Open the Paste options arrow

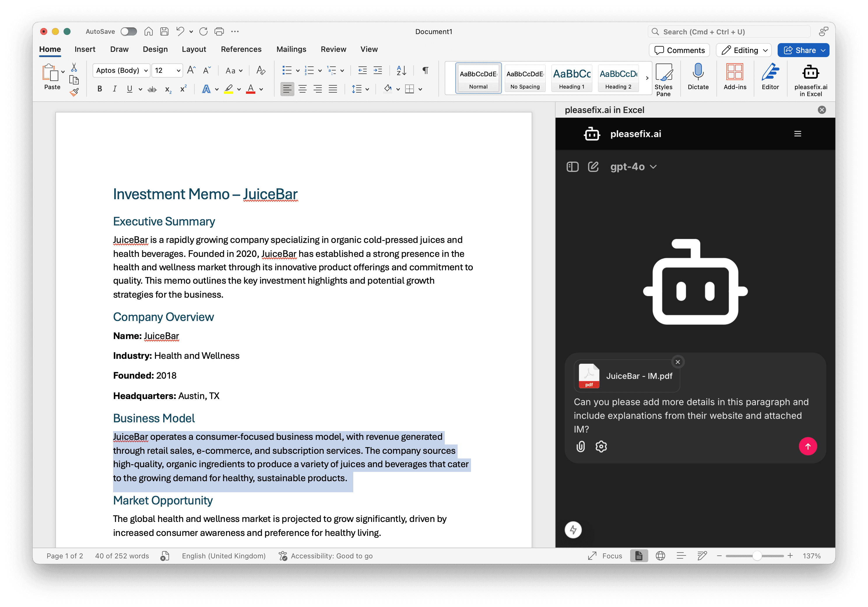click(x=63, y=72)
